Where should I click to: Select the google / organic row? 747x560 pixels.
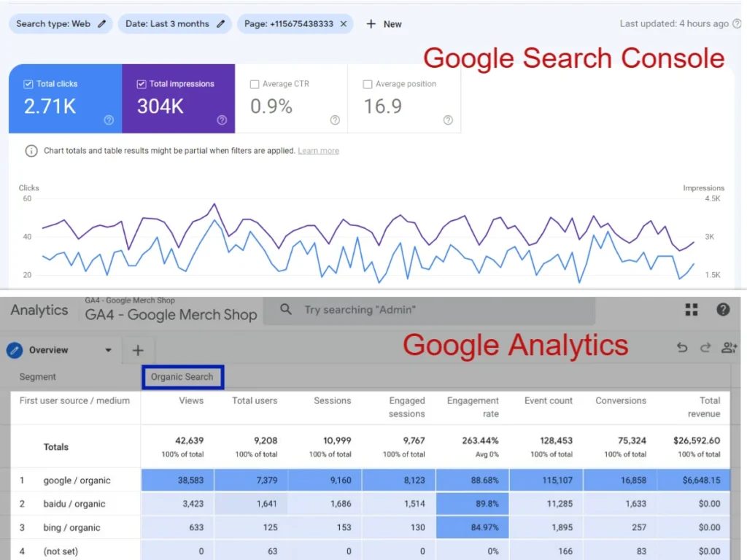pyautogui.click(x=370, y=480)
